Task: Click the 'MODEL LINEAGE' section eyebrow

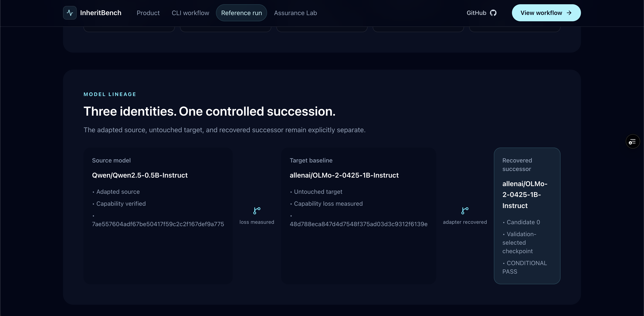Action: pos(110,94)
